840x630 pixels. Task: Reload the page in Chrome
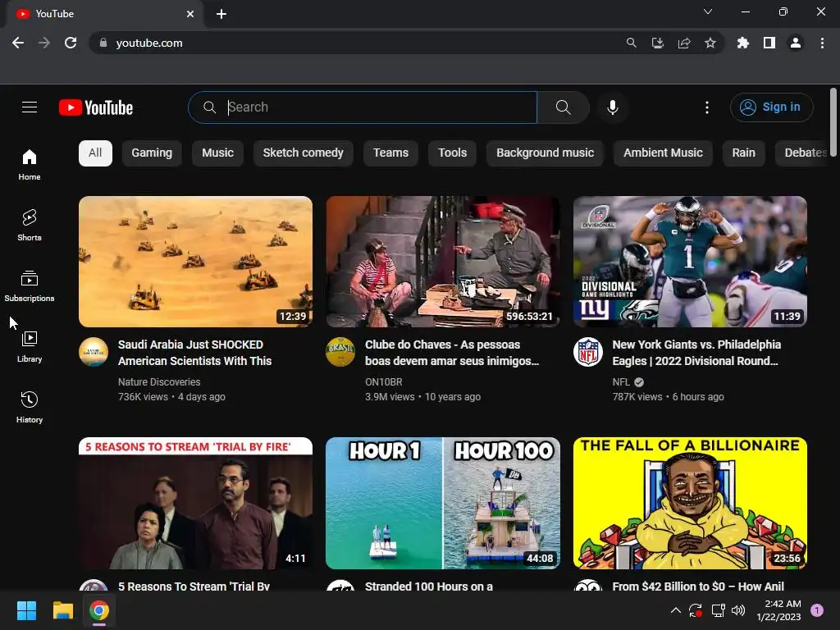71,43
